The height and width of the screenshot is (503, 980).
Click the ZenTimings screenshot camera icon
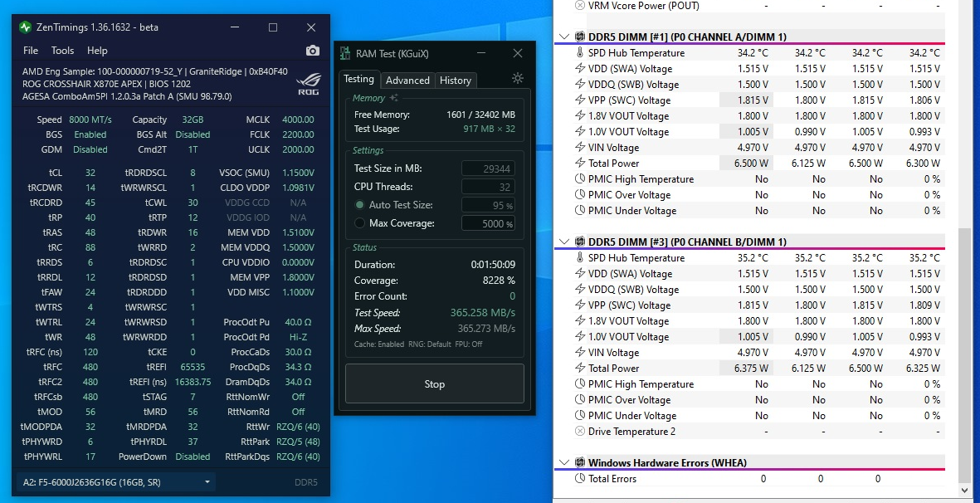point(313,51)
